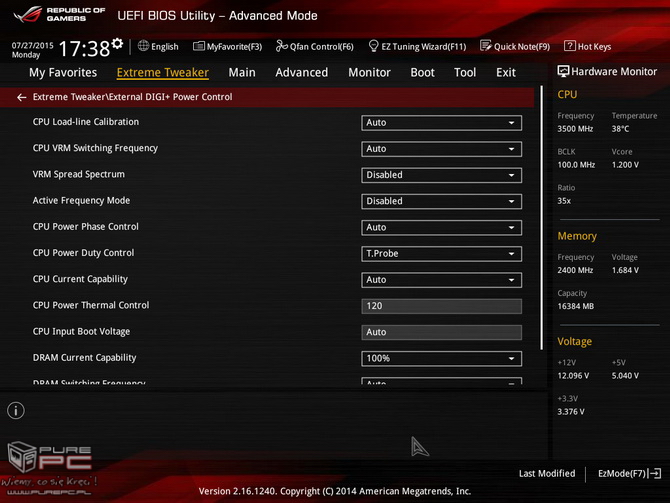Select Active Frequency Mode label
This screenshot has width=670, height=503.
[81, 200]
